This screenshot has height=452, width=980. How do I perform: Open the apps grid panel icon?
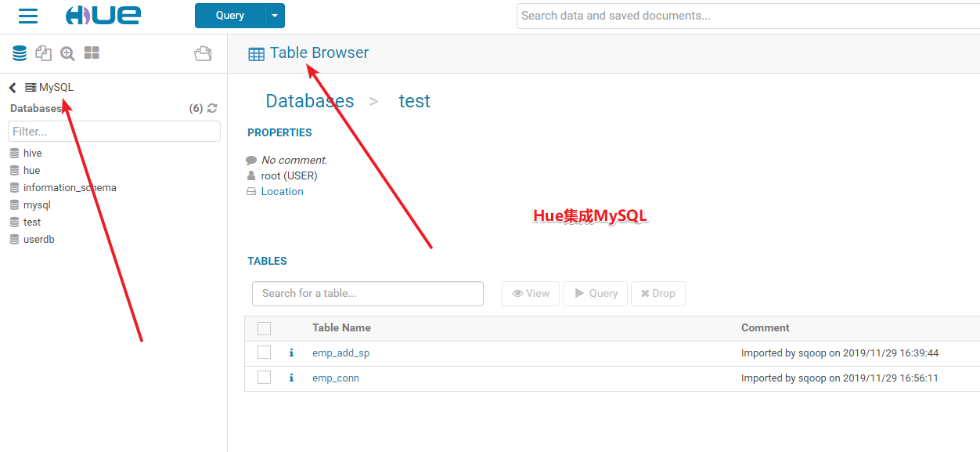click(x=92, y=52)
